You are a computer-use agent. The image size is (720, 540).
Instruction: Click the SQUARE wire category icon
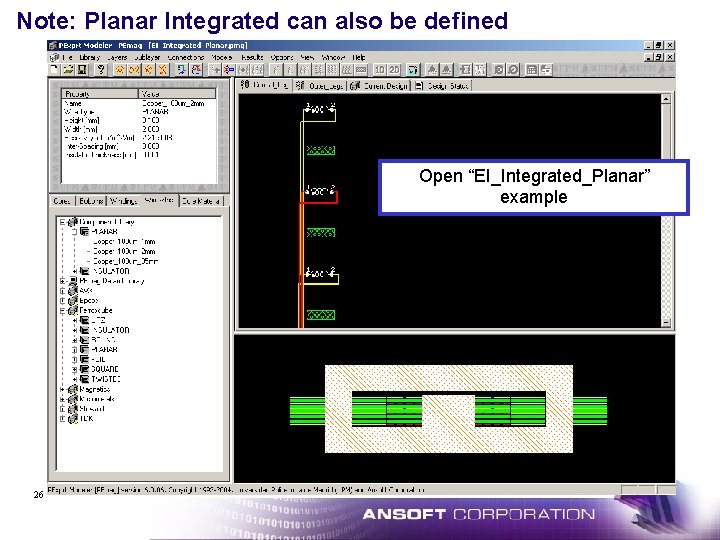[84, 369]
